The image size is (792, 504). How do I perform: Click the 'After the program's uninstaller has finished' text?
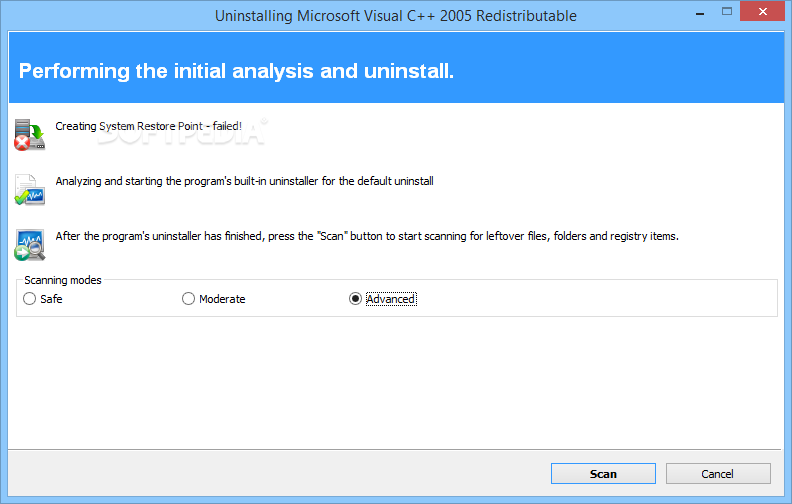click(x=367, y=236)
